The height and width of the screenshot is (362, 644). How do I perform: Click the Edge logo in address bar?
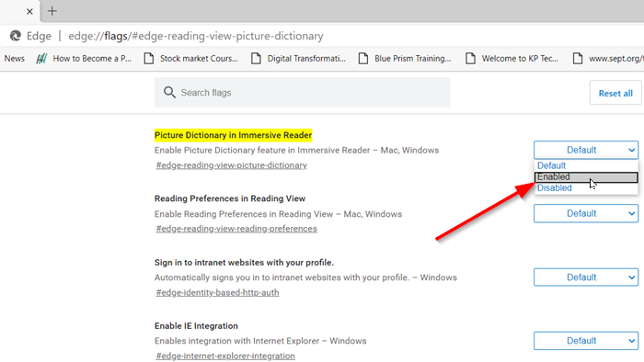(16, 36)
